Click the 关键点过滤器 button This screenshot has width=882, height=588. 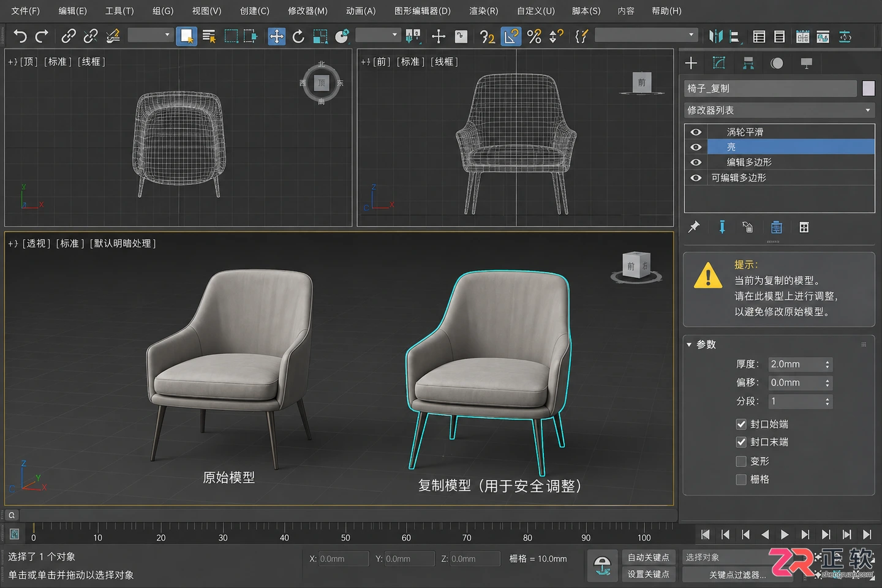click(x=737, y=575)
